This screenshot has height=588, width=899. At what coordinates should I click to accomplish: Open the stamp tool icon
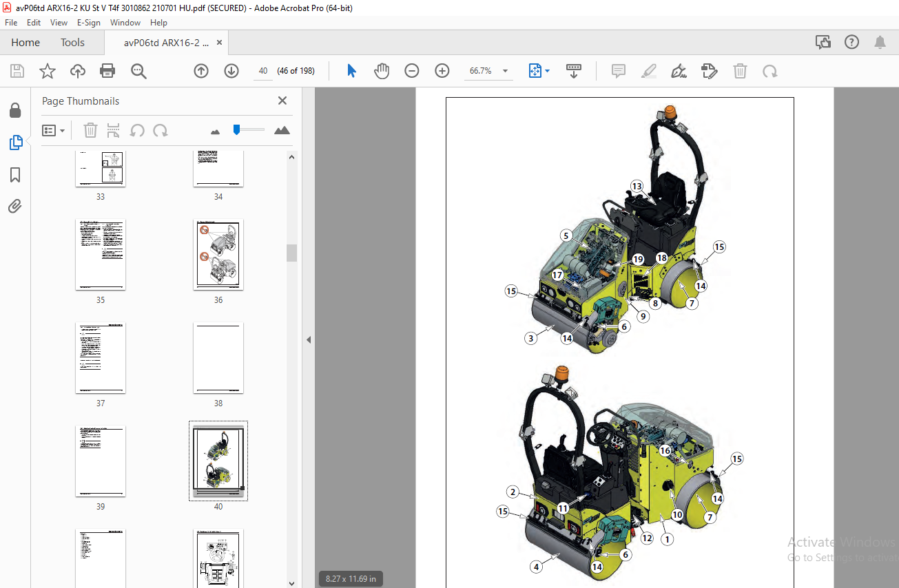pos(709,71)
